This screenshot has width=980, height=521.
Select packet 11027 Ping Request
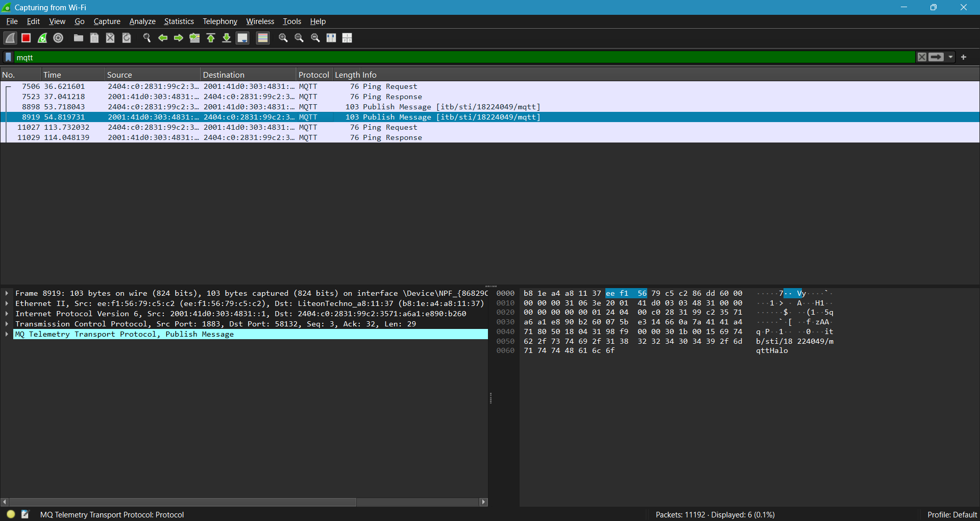(490, 127)
